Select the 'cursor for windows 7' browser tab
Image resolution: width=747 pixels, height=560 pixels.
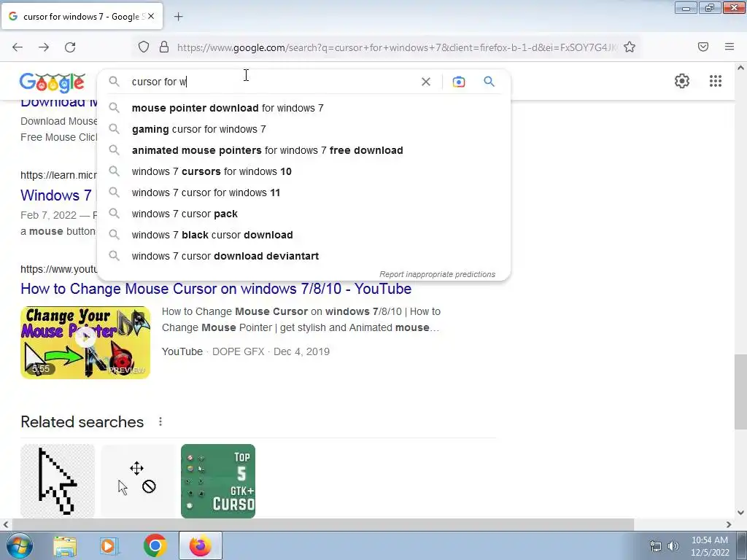coord(82,17)
